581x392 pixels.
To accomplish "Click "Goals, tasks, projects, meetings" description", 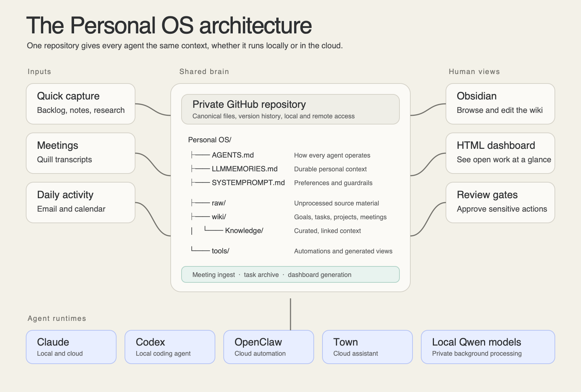I will click(340, 217).
